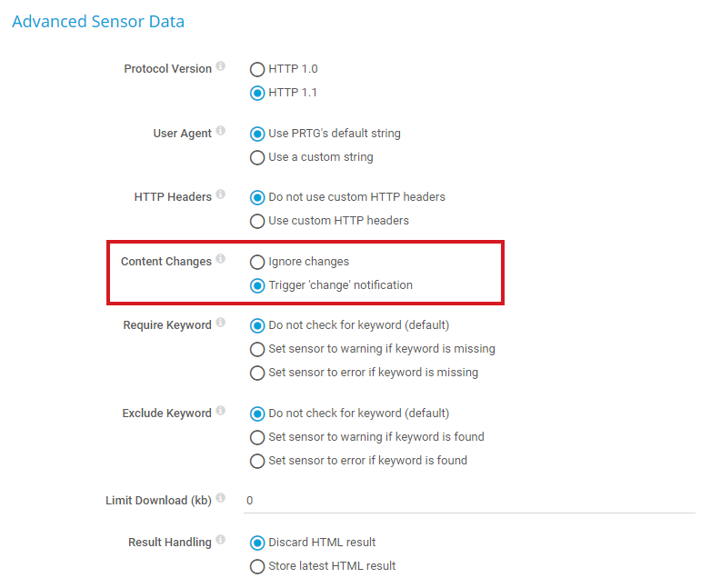This screenshot has height=588, width=711.
Task: Click info icon next to Result Handling
Action: pos(221,541)
